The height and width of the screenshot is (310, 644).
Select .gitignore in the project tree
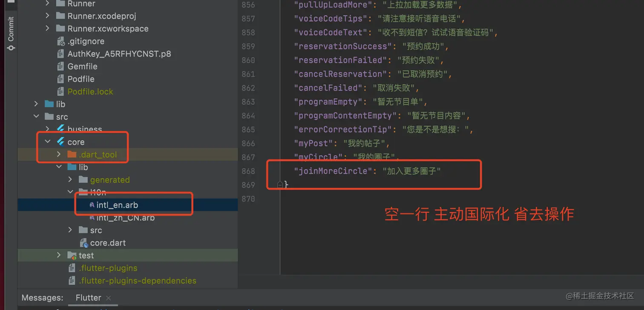click(x=86, y=41)
